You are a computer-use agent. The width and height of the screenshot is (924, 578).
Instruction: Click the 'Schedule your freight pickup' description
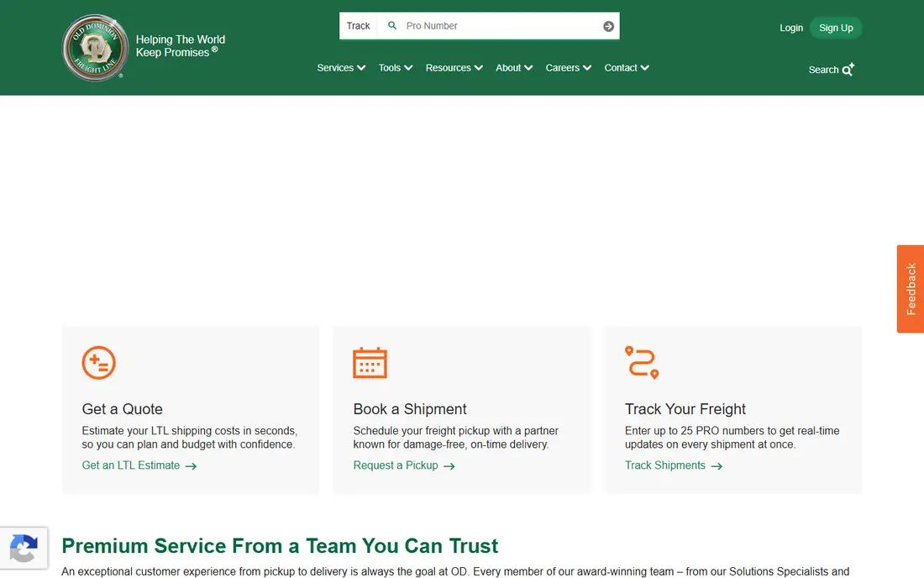(x=455, y=438)
